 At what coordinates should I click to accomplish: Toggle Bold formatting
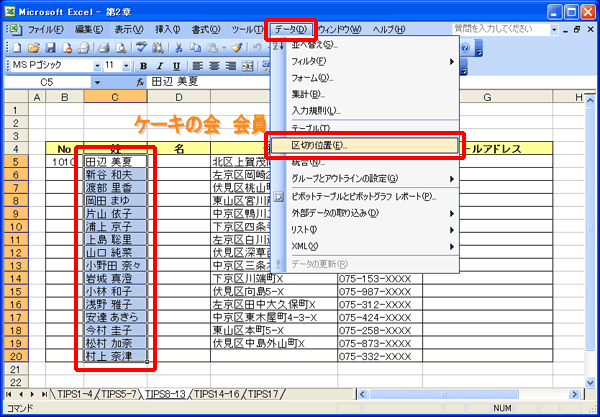[x=143, y=66]
